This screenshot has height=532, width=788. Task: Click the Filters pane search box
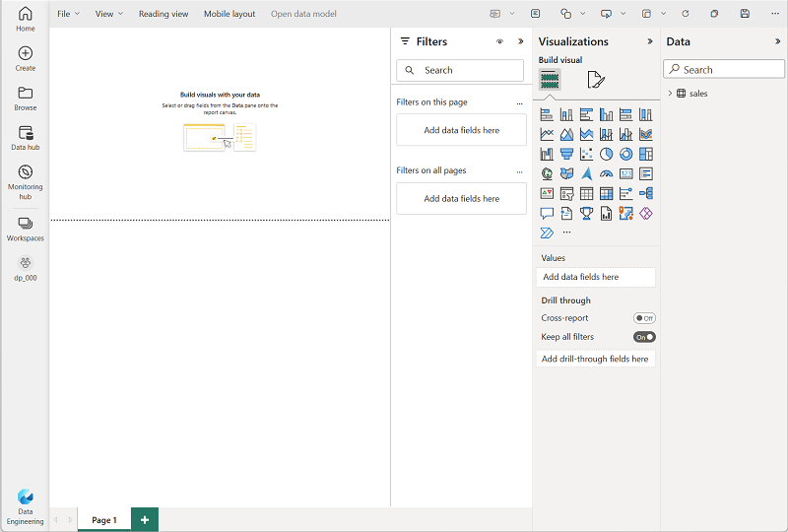[460, 70]
